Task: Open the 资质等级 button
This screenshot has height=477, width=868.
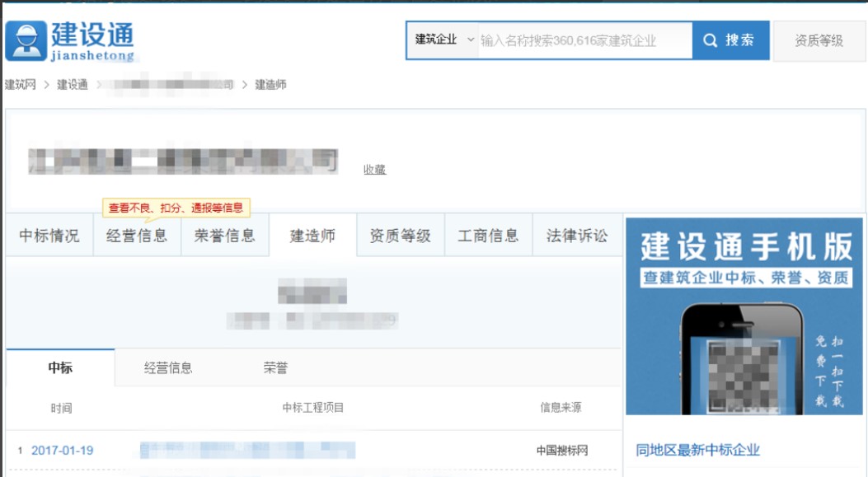Action: (x=819, y=40)
